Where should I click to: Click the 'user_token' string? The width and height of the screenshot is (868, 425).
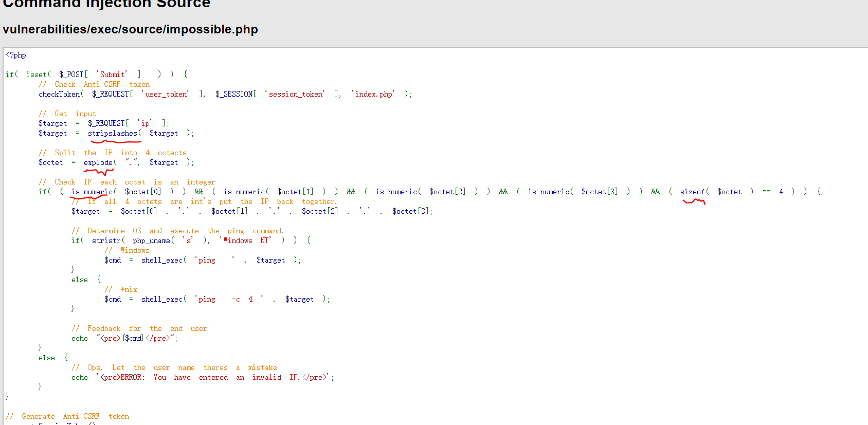[x=166, y=94]
